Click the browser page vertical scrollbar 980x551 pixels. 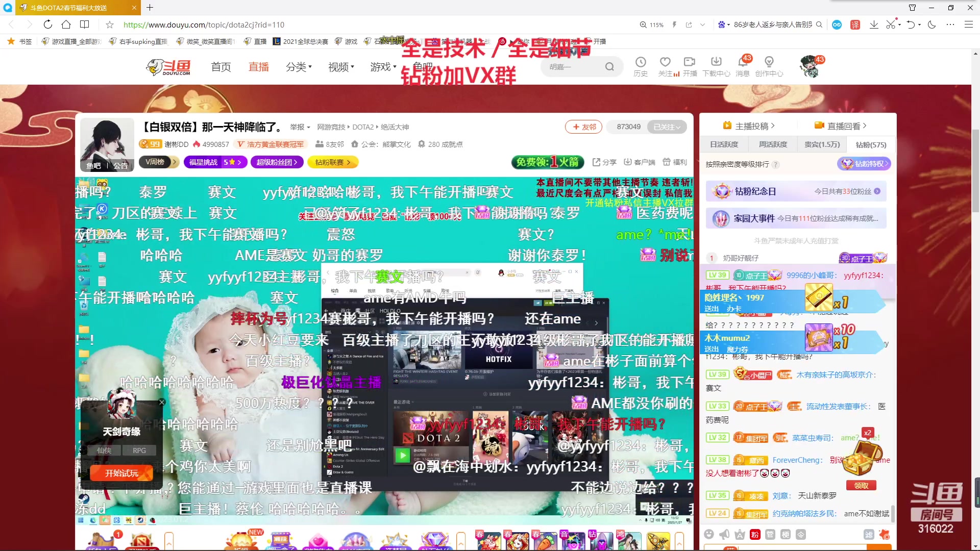[x=976, y=171]
